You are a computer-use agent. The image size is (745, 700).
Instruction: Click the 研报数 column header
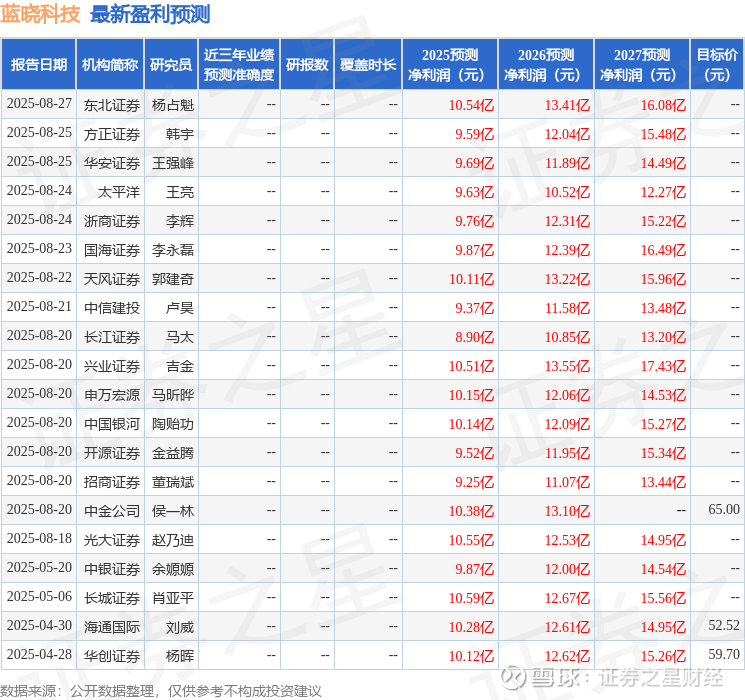[307, 65]
